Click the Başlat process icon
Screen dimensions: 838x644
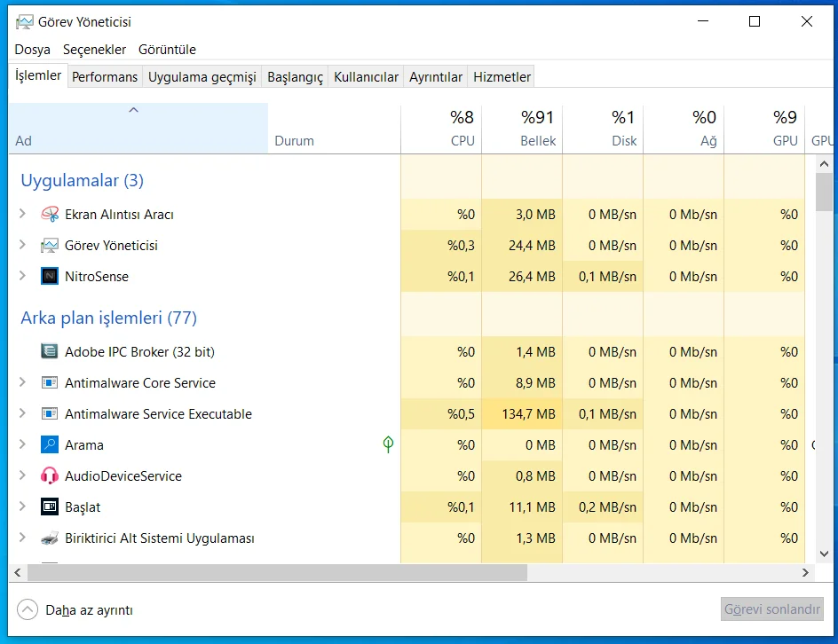tap(50, 507)
